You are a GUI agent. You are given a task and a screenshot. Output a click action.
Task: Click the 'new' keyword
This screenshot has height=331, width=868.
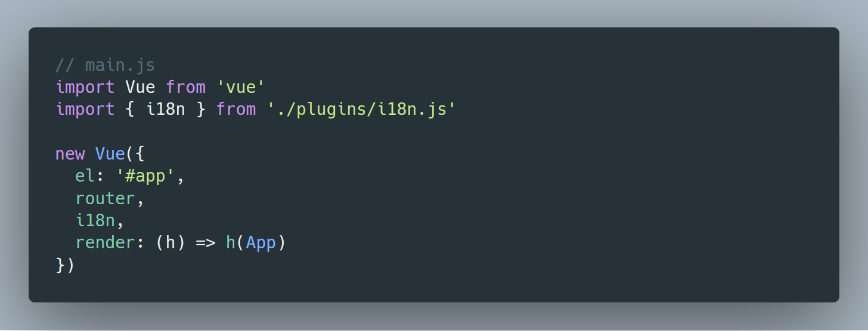[x=70, y=154]
